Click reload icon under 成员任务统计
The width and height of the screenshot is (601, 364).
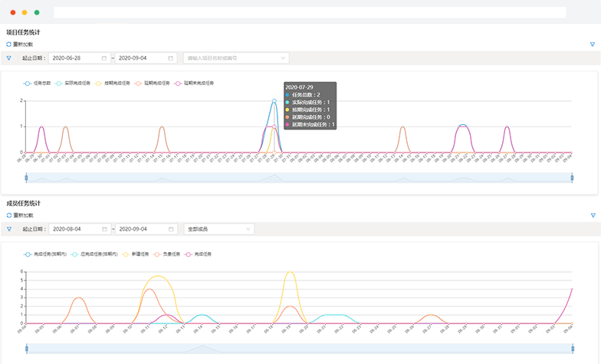[9, 215]
